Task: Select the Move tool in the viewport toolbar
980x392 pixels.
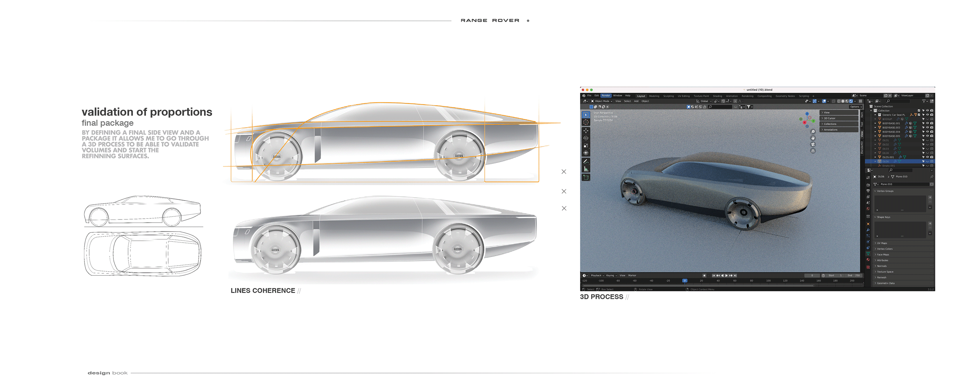Action: (586, 131)
